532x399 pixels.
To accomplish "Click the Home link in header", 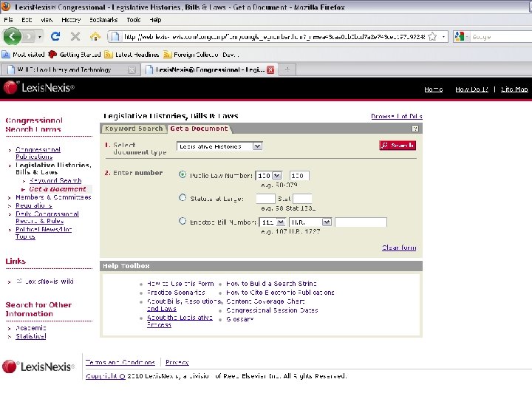I will (x=433, y=89).
